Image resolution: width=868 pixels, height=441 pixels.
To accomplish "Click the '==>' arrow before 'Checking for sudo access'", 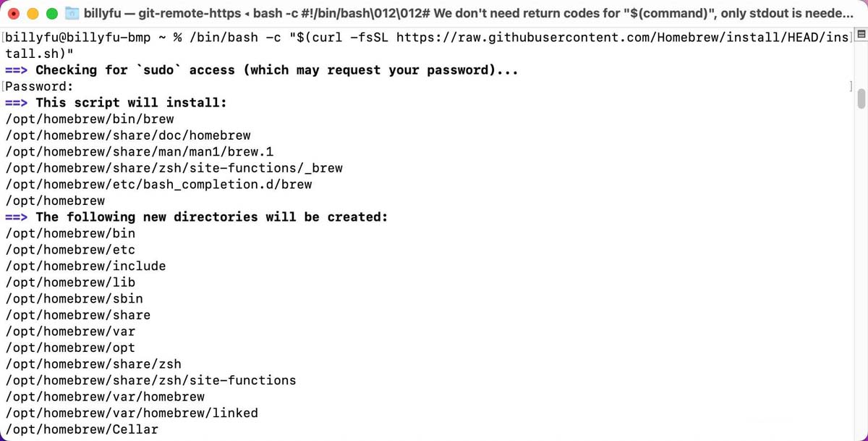I will (16, 70).
